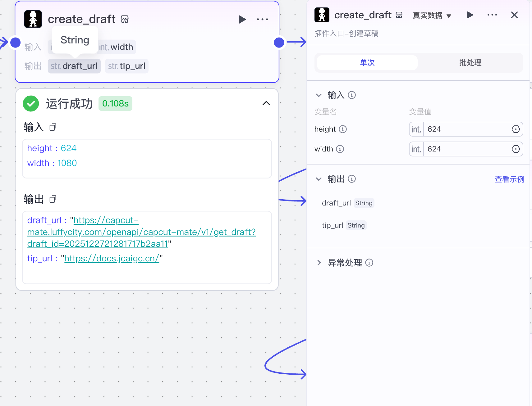Run the create_draft node via its play icon
Screen dimensions: 532x406
[x=242, y=19]
